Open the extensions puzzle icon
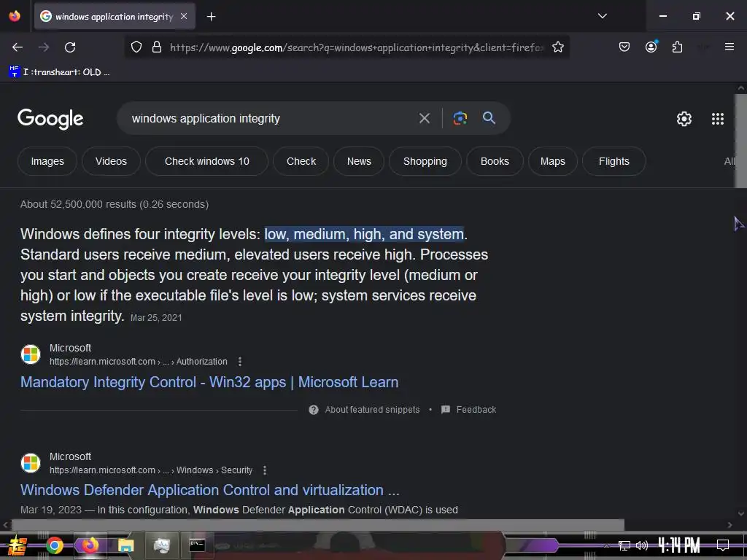This screenshot has width=747, height=560. [677, 47]
